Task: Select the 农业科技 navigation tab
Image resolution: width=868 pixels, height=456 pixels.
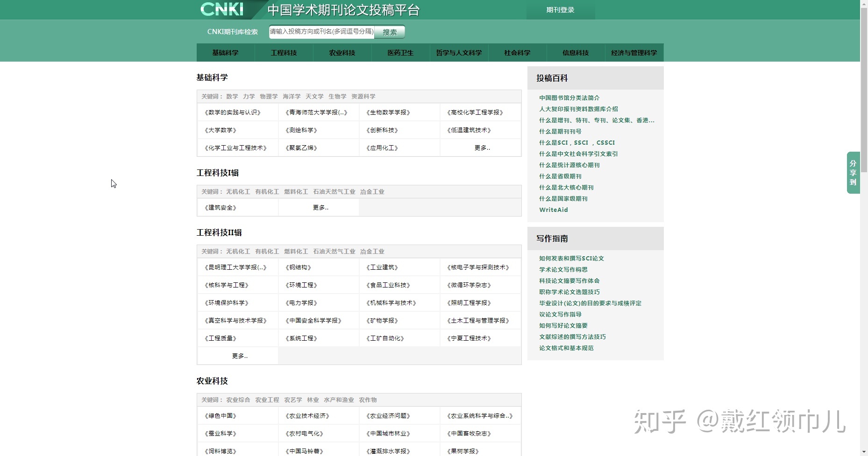Action: pos(342,53)
